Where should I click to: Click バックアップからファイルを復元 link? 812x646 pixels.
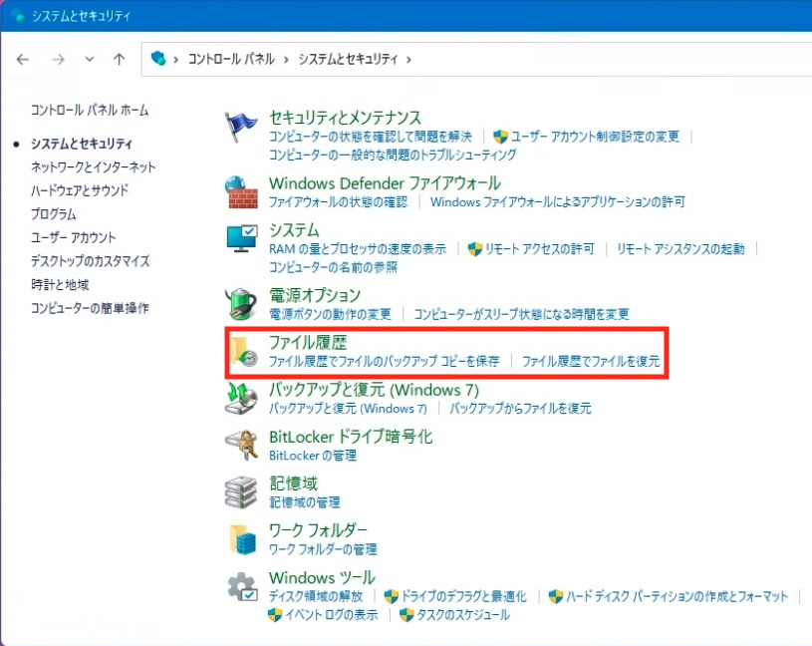(520, 408)
